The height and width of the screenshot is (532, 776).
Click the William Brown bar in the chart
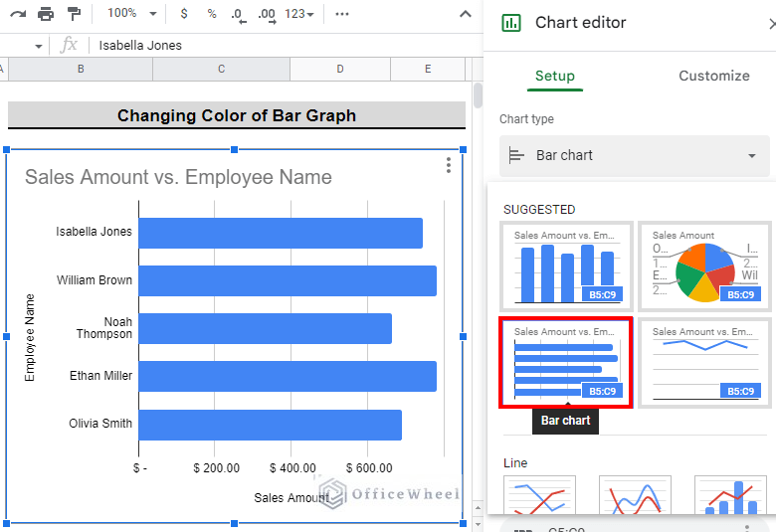pyautogui.click(x=288, y=280)
